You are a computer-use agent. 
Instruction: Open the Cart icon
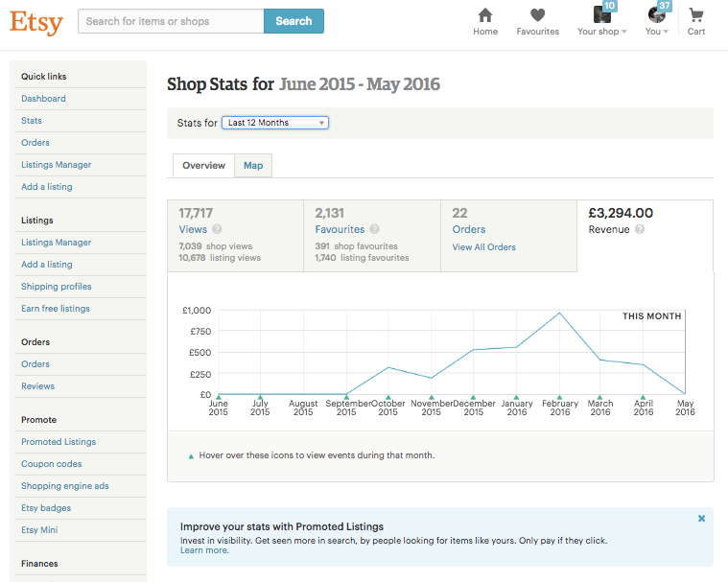pos(696,15)
